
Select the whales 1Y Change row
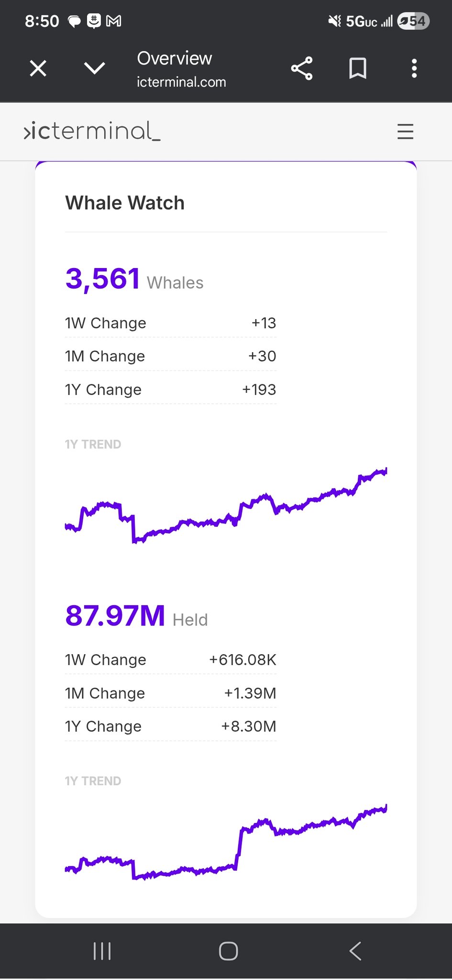[x=170, y=390]
